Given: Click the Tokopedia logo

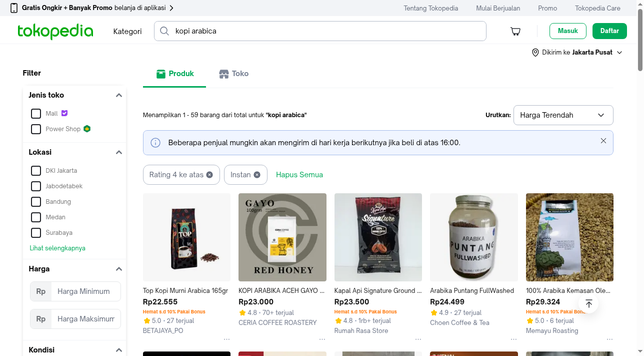Looking at the screenshot, I should (55, 31).
